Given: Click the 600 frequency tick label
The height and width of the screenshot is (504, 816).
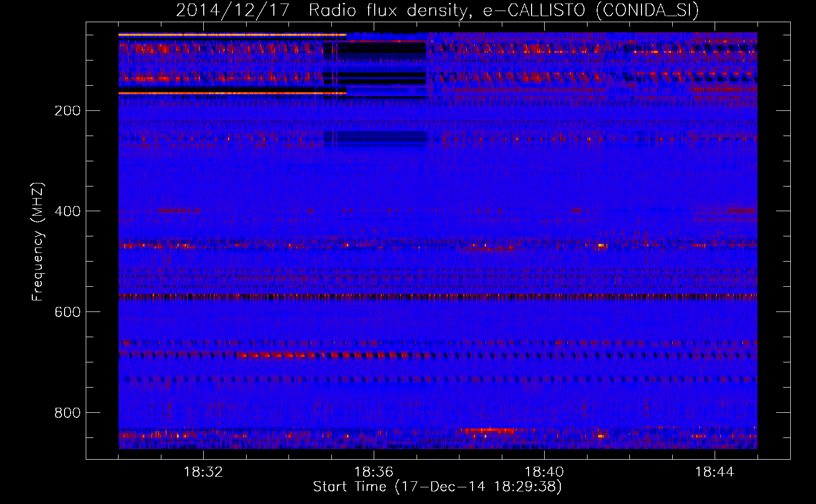Looking at the screenshot, I should pyautogui.click(x=68, y=312).
